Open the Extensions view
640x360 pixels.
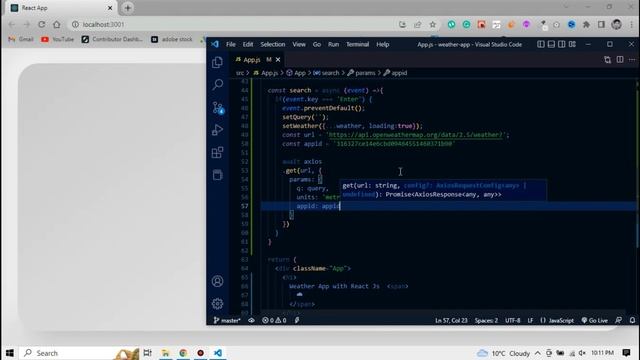pyautogui.click(x=218, y=153)
